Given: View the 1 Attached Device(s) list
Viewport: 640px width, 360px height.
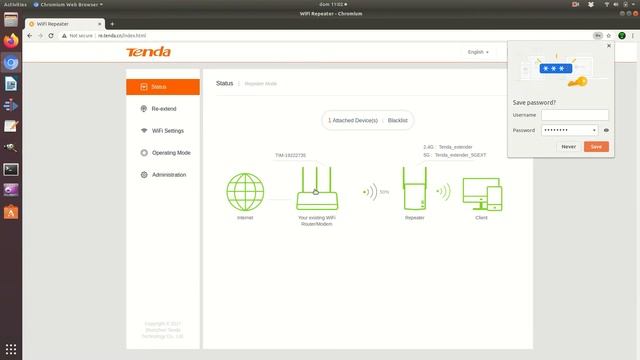Looking at the screenshot, I should pyautogui.click(x=353, y=120).
